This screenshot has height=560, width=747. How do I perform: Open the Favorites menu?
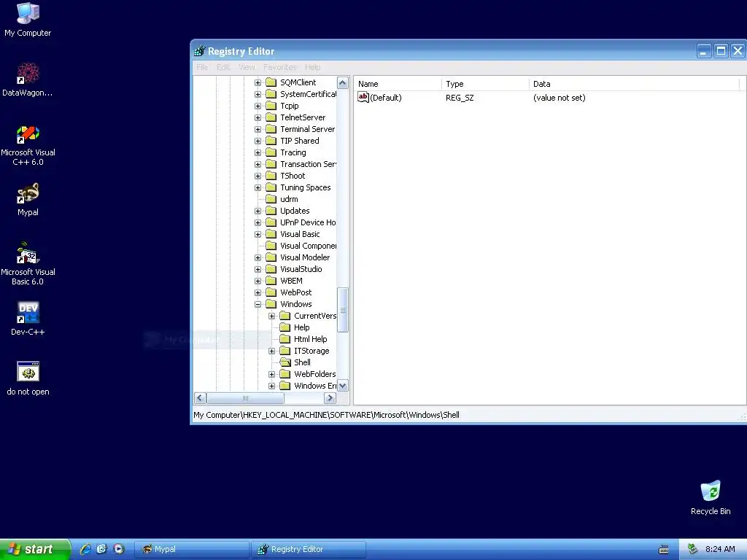coord(279,67)
